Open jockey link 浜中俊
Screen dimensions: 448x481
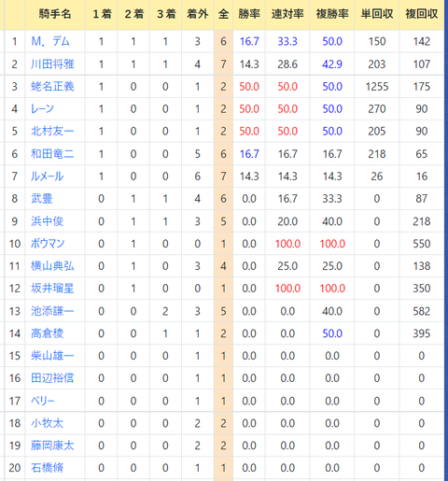point(48,221)
